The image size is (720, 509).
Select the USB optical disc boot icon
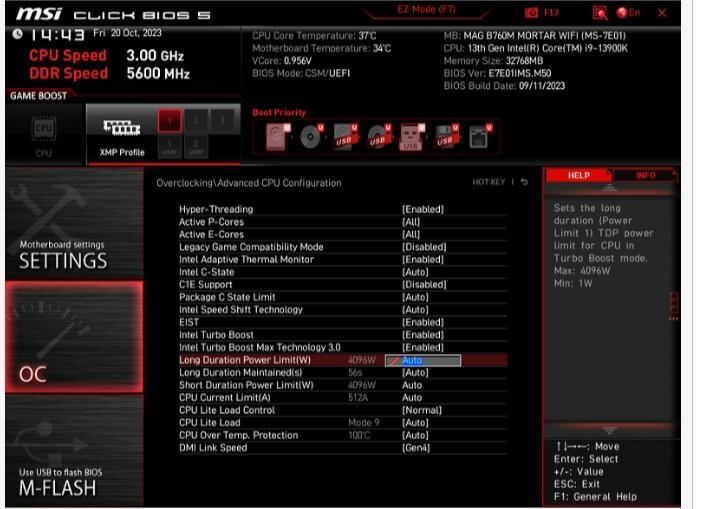coord(378,136)
